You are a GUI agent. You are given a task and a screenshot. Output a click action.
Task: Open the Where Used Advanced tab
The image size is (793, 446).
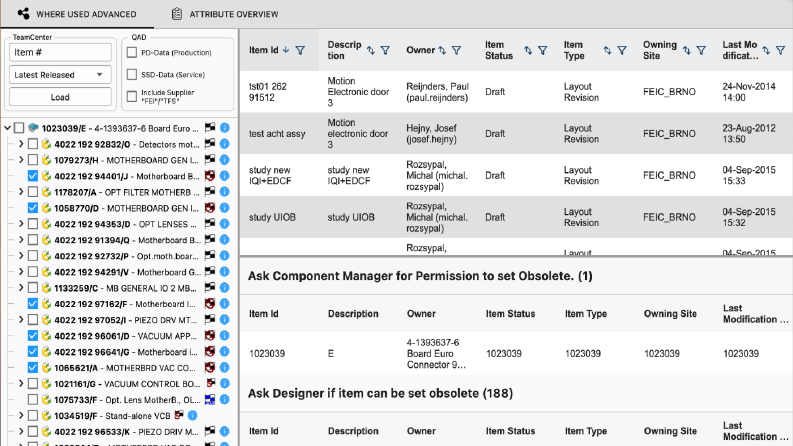click(x=77, y=14)
